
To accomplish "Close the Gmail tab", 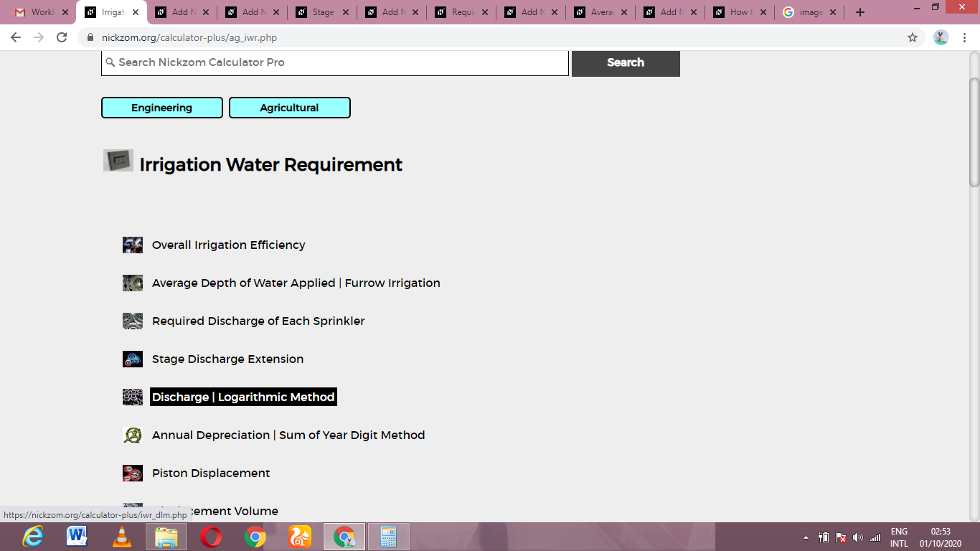I will pyautogui.click(x=65, y=12).
